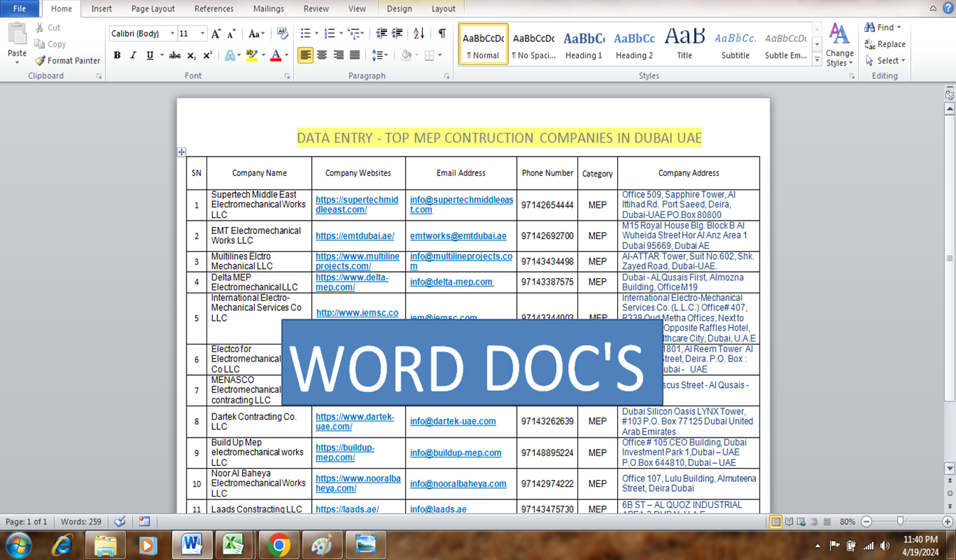This screenshot has height=560, width=956.
Task: Decrease paragraph indent
Action: [x=382, y=33]
